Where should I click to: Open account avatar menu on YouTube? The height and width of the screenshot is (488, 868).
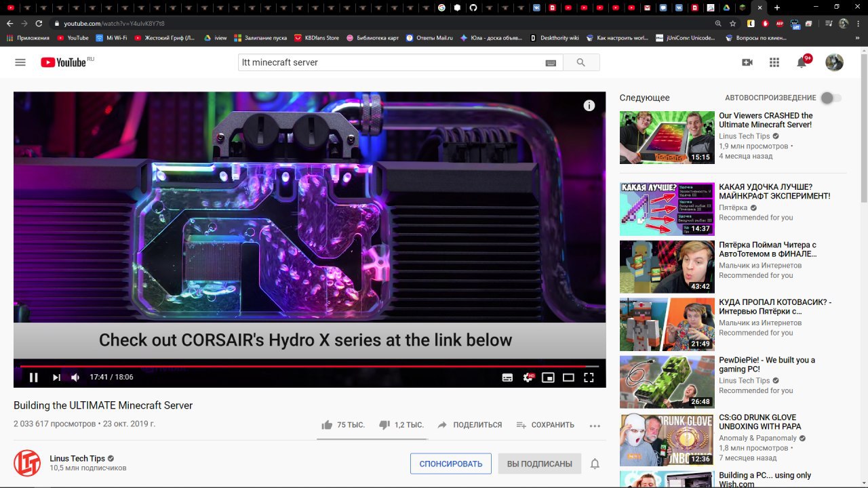834,62
